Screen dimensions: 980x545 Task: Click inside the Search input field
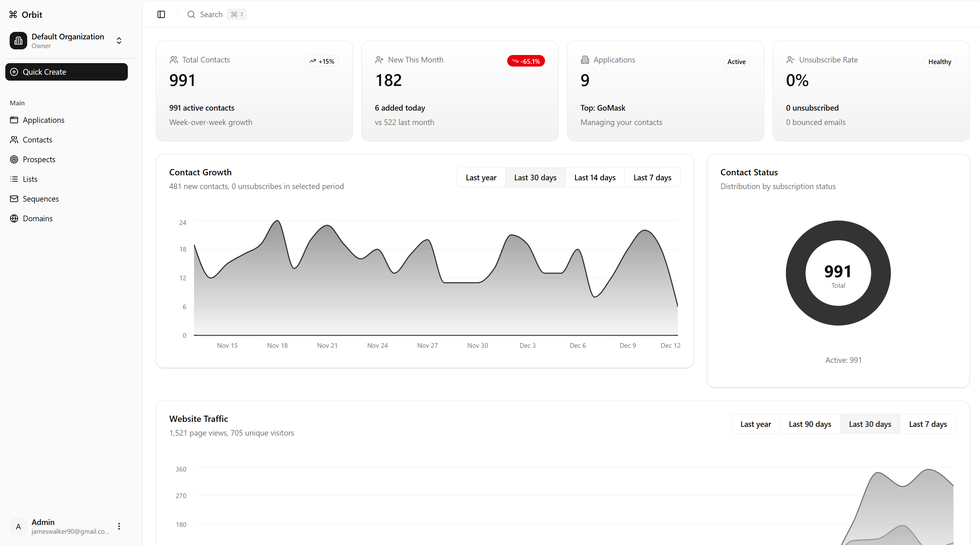pos(212,14)
